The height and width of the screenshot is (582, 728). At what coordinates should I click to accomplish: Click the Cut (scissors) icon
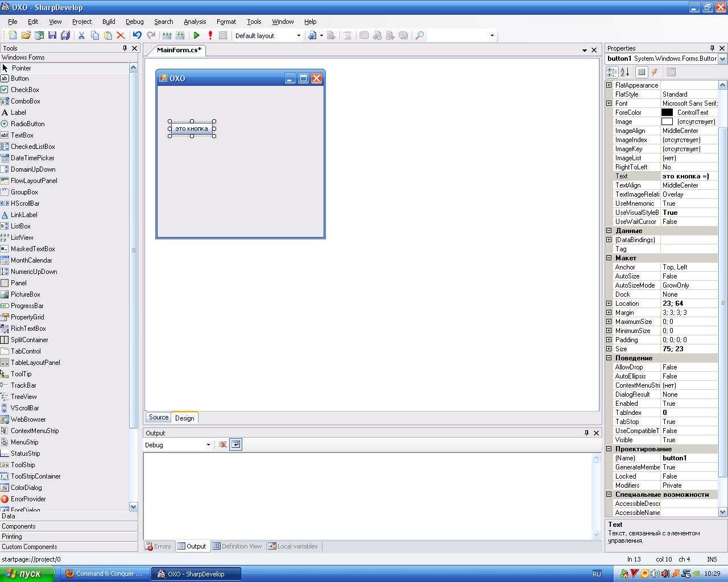(x=81, y=35)
